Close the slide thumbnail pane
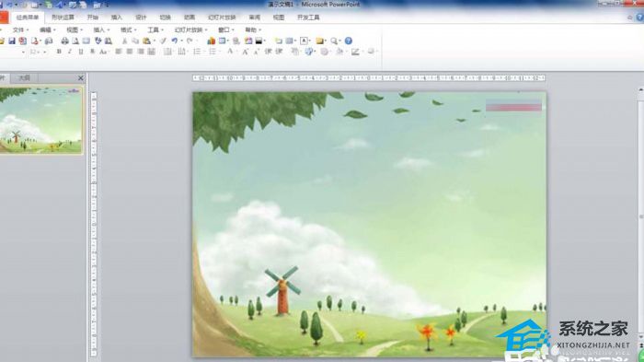 click(x=81, y=77)
